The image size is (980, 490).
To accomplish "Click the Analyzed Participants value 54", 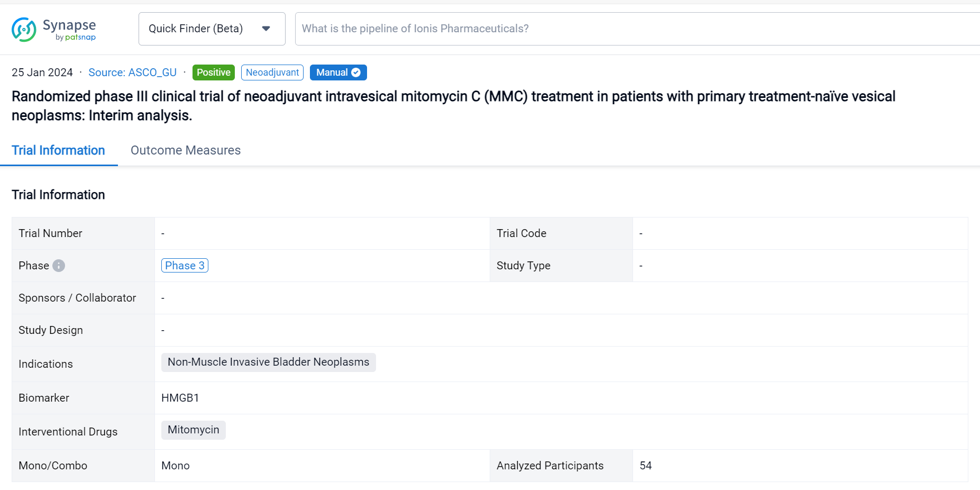I will click(645, 466).
